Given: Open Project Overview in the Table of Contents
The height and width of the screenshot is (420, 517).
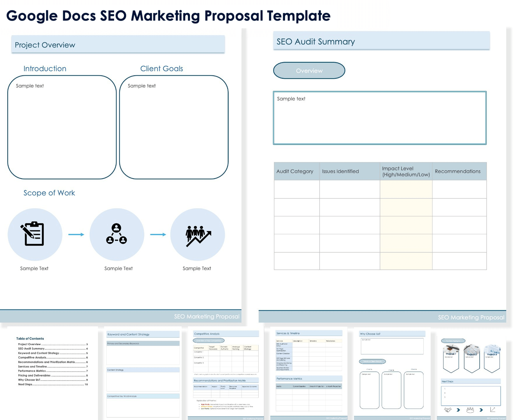Looking at the screenshot, I should 53,344.
